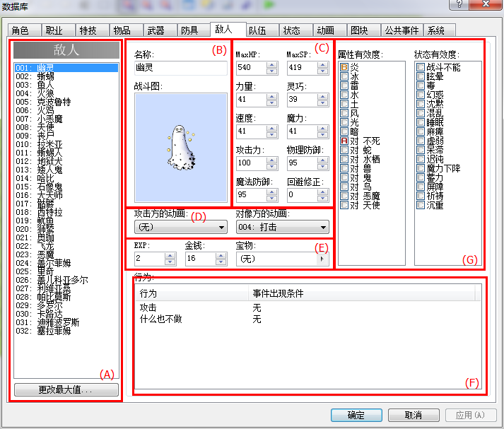Image resolution: width=504 pixels, height=429 pixels.
Task: Click the 攻击力 value field 100
Action: pos(252,163)
